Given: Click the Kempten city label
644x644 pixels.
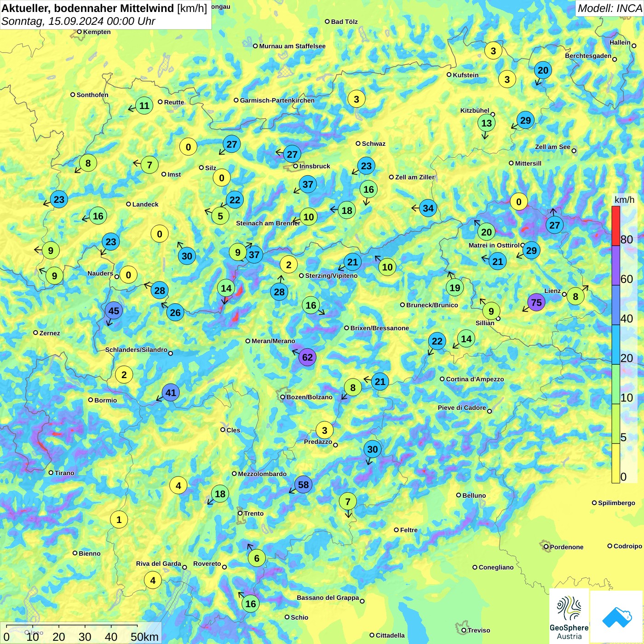Looking at the screenshot, I should (97, 32).
